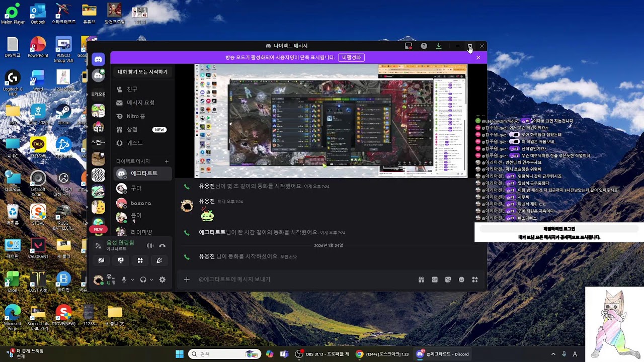Toggle screen sharing in voice panel
This screenshot has width=644, height=362.
click(121, 260)
